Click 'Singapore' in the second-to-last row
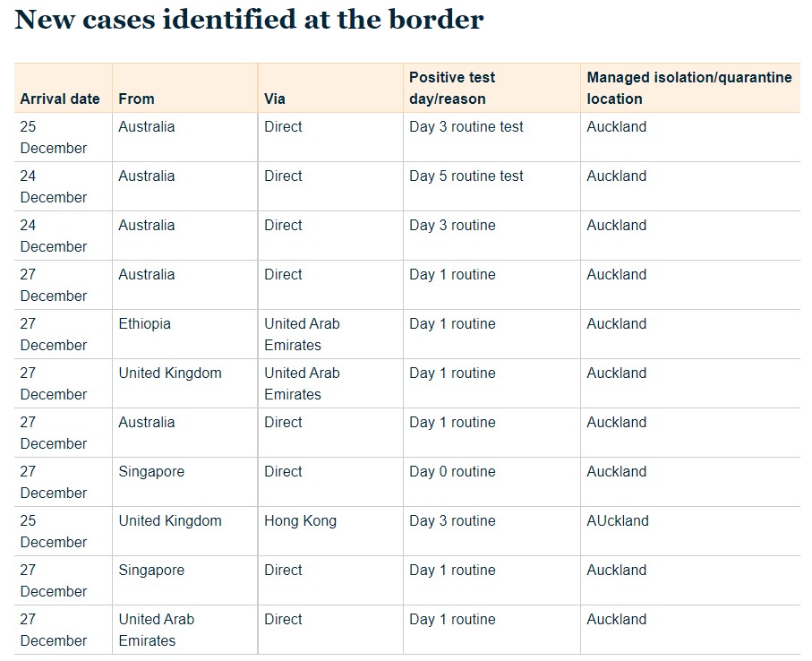 click(x=151, y=571)
